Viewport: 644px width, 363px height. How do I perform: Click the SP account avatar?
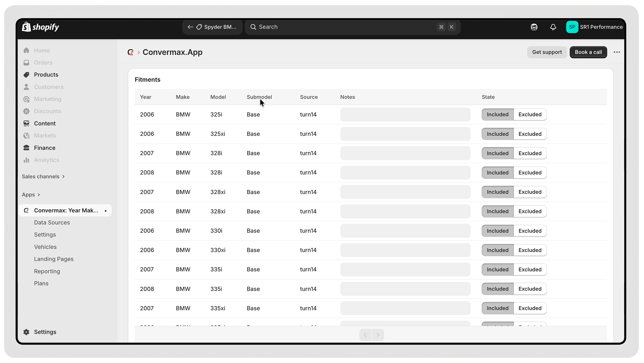click(x=572, y=27)
